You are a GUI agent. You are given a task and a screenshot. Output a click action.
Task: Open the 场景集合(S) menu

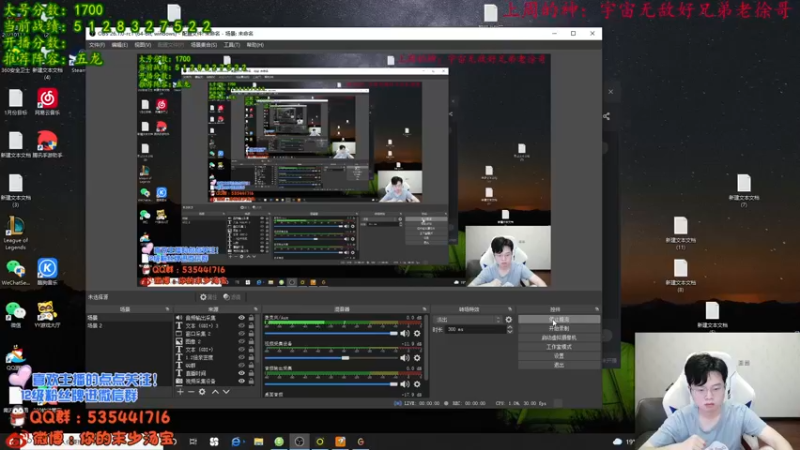(x=204, y=45)
